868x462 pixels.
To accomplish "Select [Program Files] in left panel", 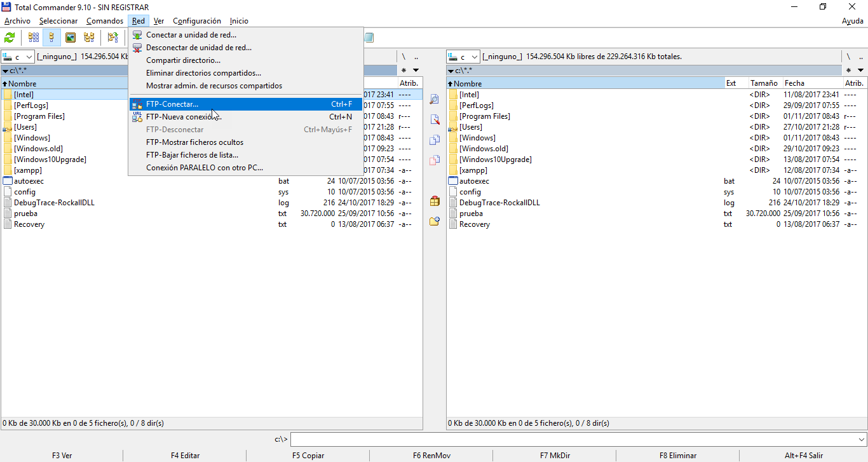I will tap(39, 116).
